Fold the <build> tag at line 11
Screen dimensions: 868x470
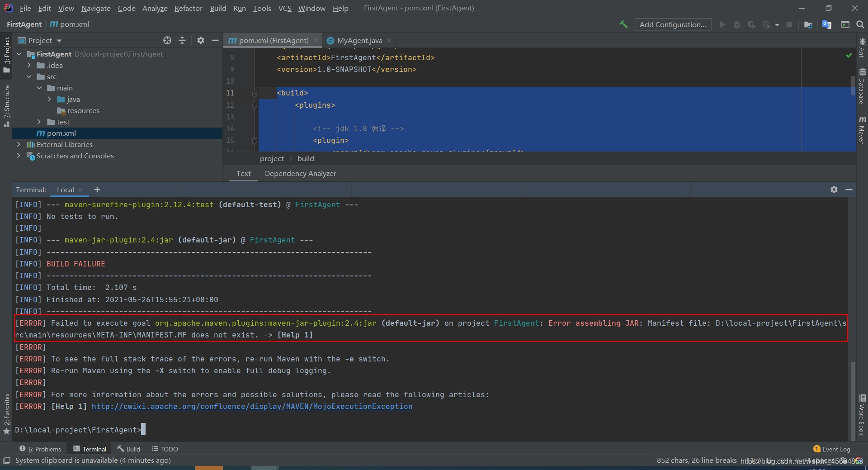(x=255, y=94)
